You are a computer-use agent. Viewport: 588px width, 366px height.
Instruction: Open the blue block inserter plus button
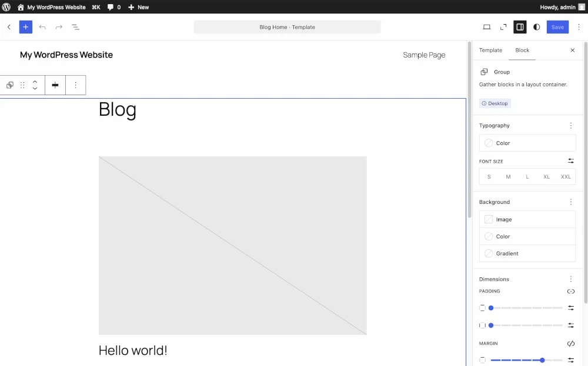(x=25, y=27)
